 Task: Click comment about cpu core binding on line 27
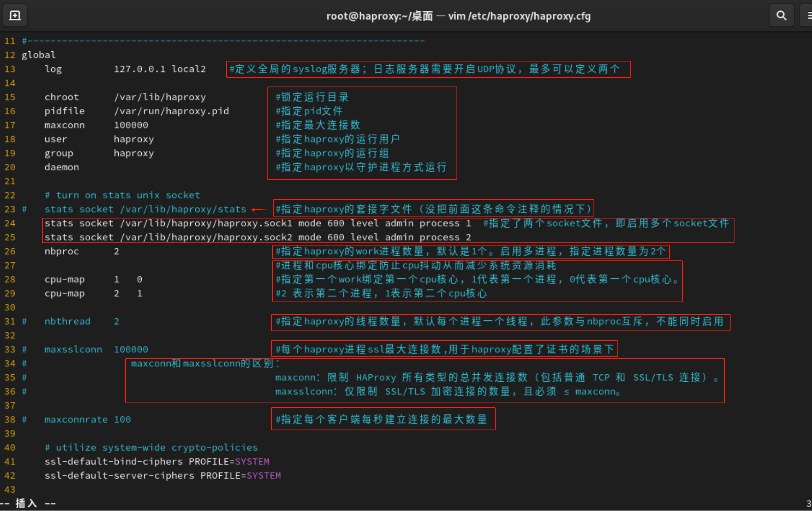[x=416, y=265]
